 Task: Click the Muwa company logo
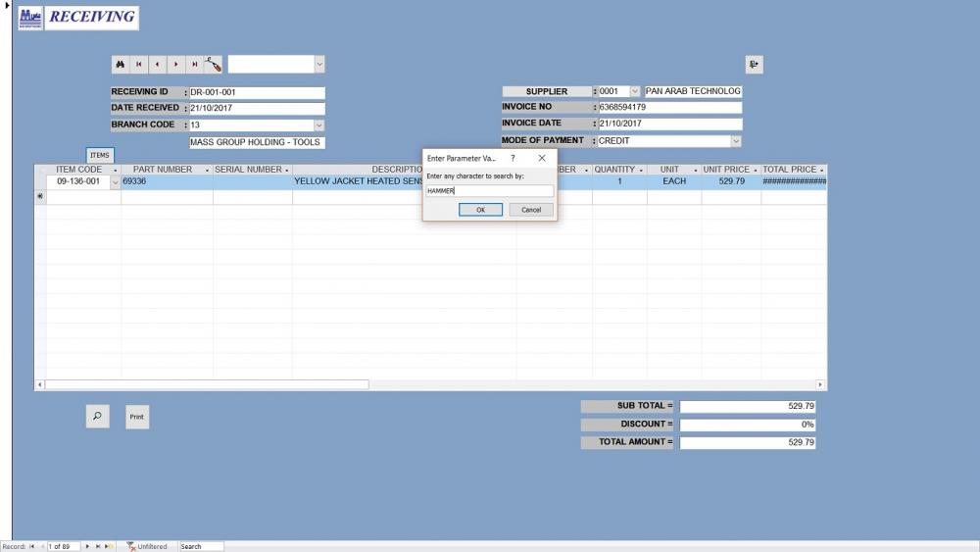pyautogui.click(x=30, y=18)
